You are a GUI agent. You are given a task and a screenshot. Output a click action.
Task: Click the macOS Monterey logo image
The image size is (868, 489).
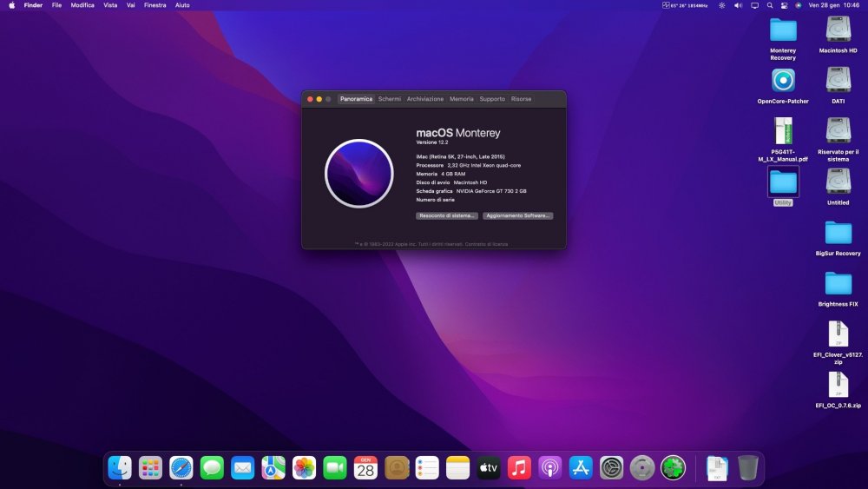click(359, 174)
